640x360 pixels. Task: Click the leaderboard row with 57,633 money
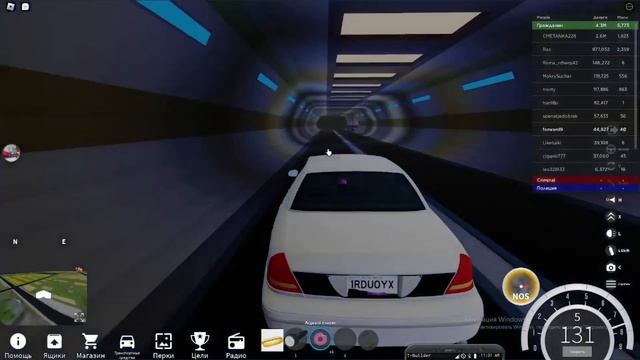click(584, 116)
